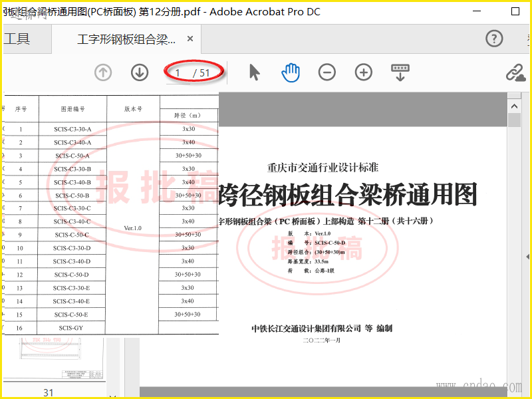Click the SCIS-C-50-D table cell
The height and width of the screenshot is (399, 532).
click(x=71, y=275)
